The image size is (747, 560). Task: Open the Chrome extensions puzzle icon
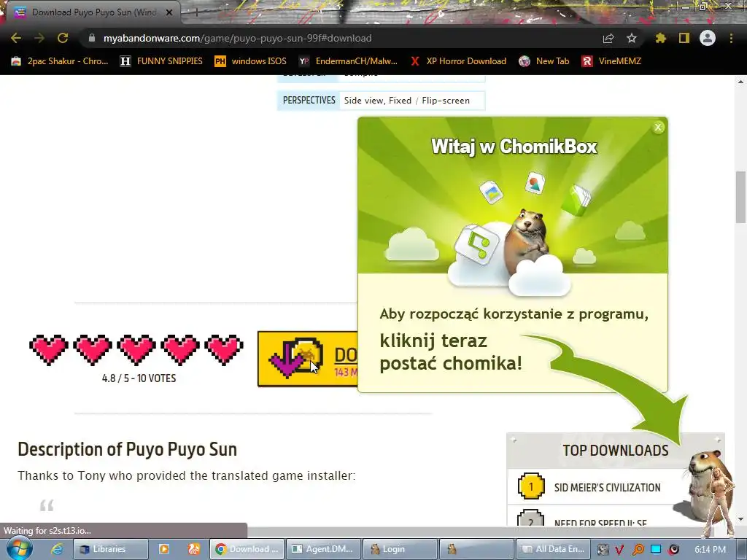click(660, 38)
